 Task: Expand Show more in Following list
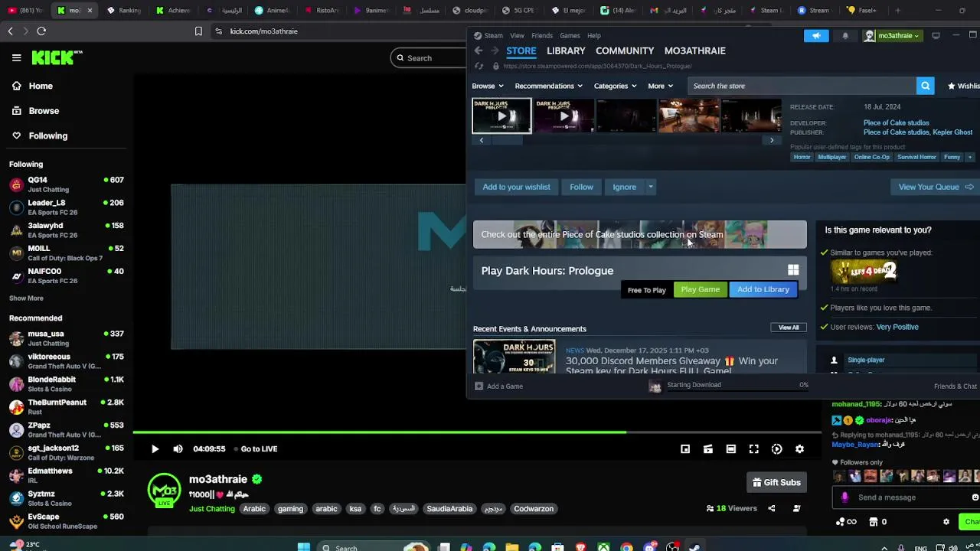click(26, 298)
